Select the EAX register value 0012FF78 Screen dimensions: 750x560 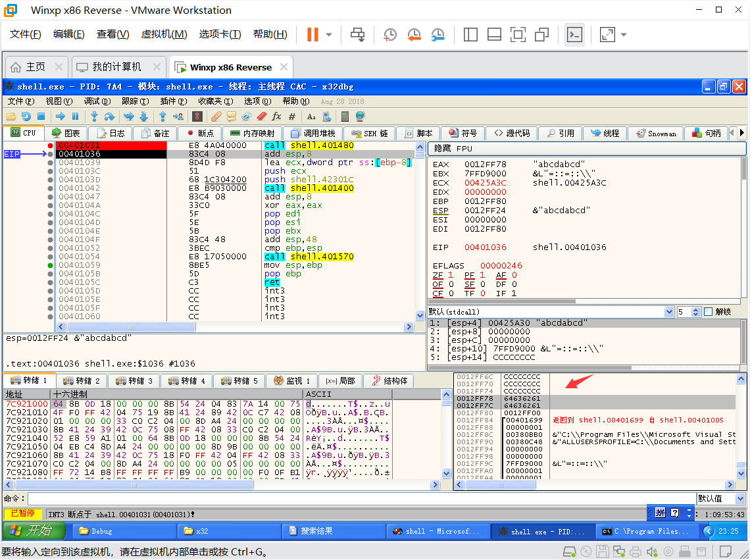click(485, 164)
